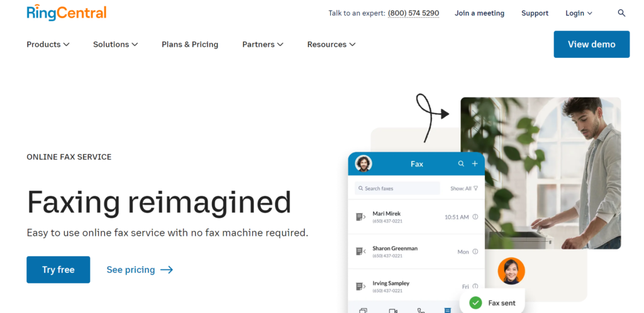Click the profile avatar in Fax panel
The image size is (644, 313).
(x=363, y=163)
